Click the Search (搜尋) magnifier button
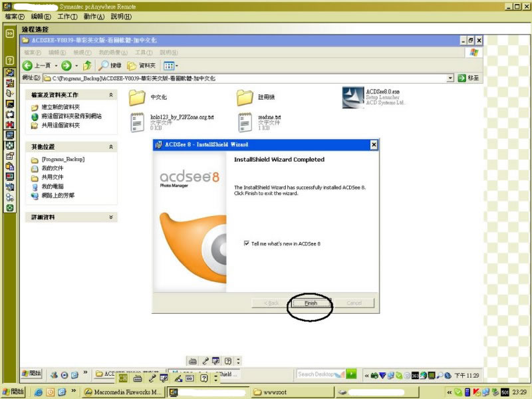This screenshot has height=399, width=532. [110, 65]
